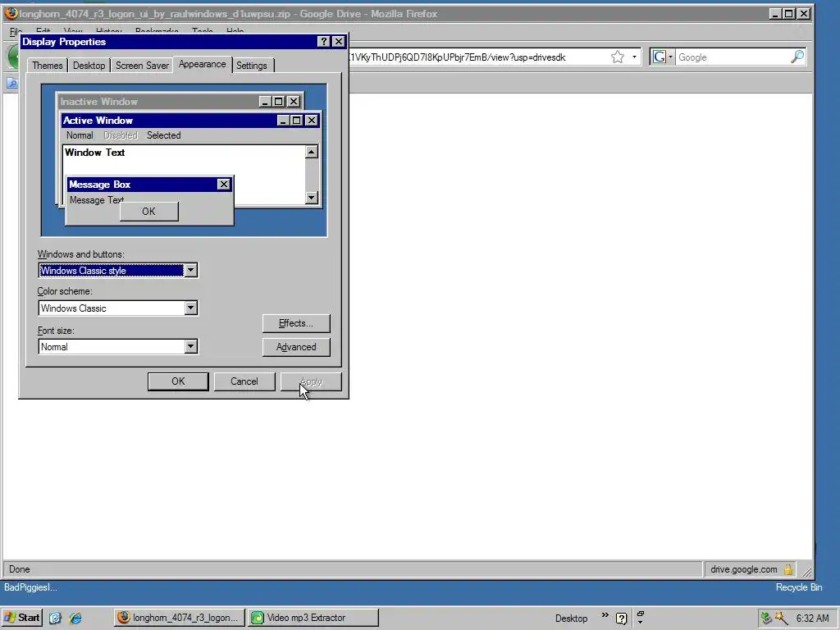Open the search engine selector dropdown arrow
This screenshot has width=840, height=630.
pos(670,57)
